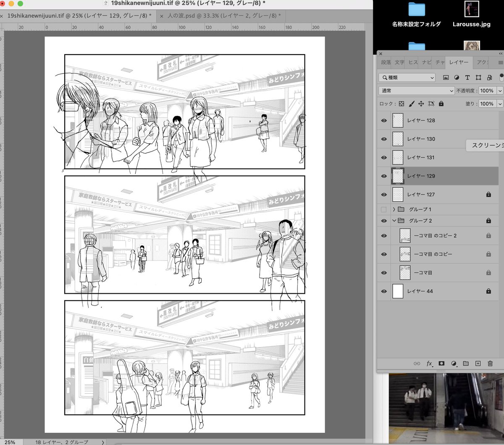Click lock icon on レイヤー 44

488,291
